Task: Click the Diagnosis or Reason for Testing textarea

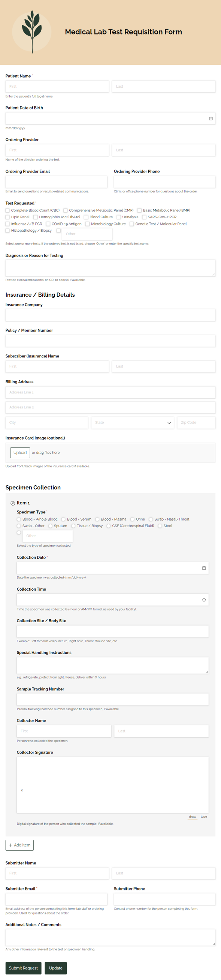Action: point(110,268)
